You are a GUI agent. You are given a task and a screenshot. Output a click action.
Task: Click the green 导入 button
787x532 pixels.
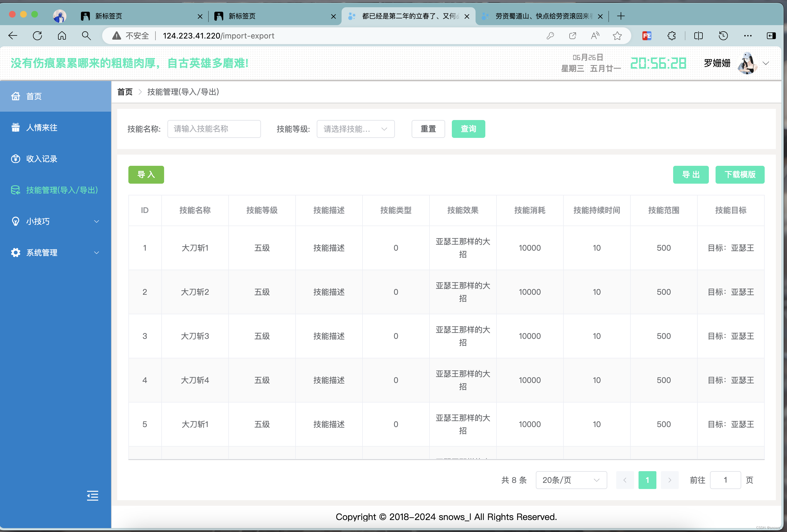pyautogui.click(x=146, y=175)
